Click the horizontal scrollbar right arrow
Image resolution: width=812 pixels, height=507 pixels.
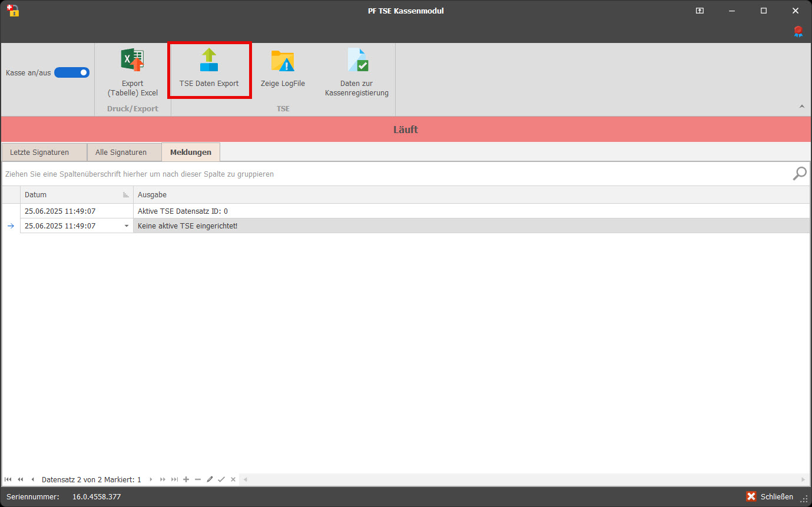click(803, 479)
